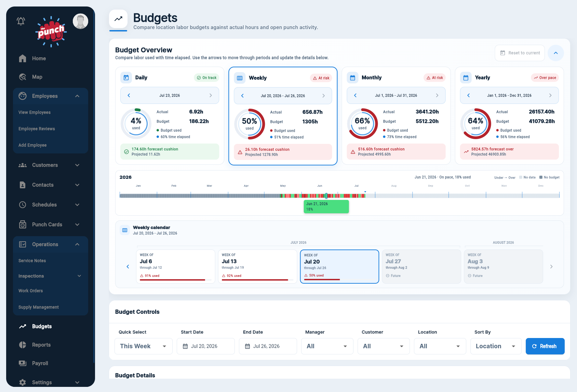The height and width of the screenshot is (392, 577).
Task: Click the Budgets trend icon in sidebar
Action: coord(23,326)
